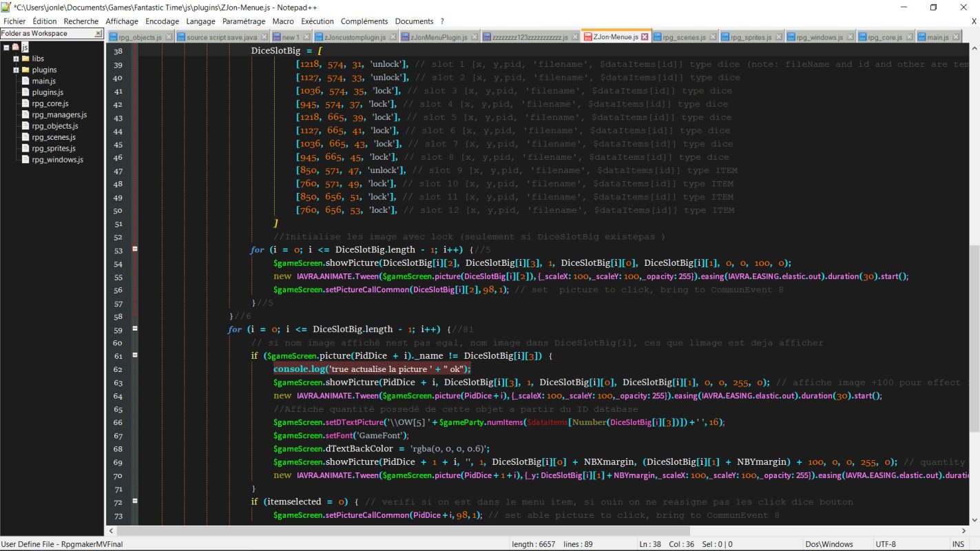Click the unsaved red disk icon on the ZJon-Menue.js tab
The image size is (980, 551).
(x=587, y=37)
